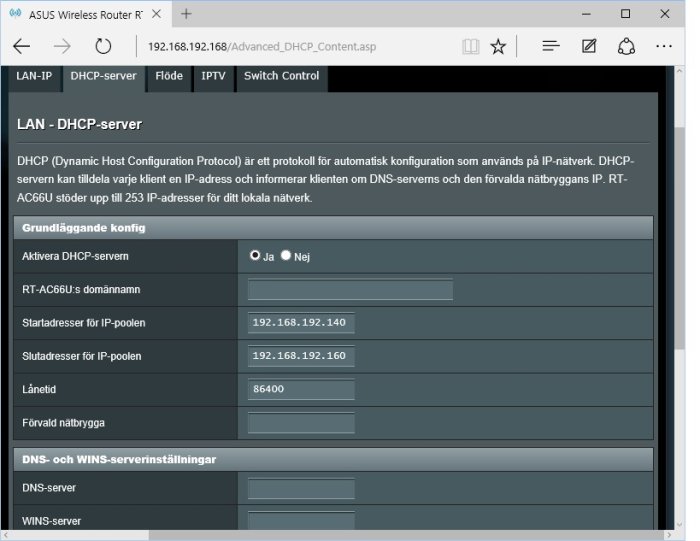Make a web note with pen icon
Screen dimensions: 700x541
(589, 46)
